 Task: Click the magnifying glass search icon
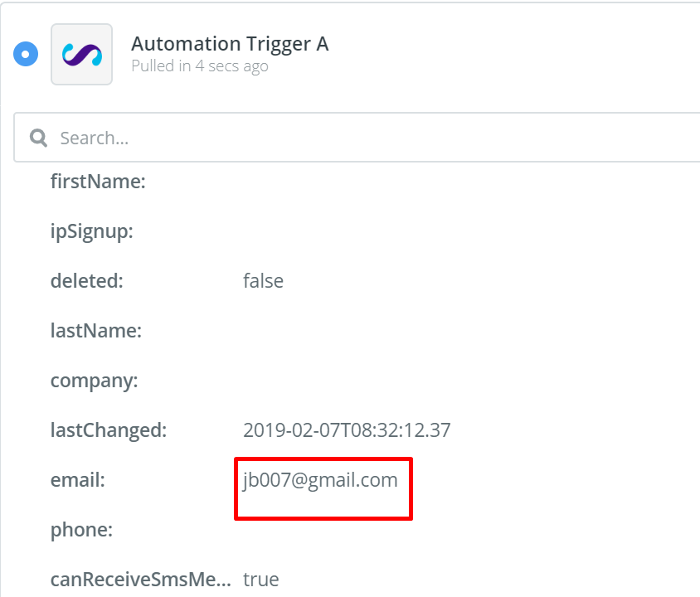(38, 138)
